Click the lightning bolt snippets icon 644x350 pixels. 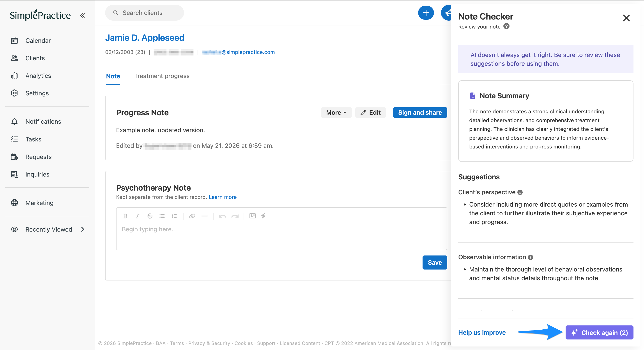click(x=263, y=216)
